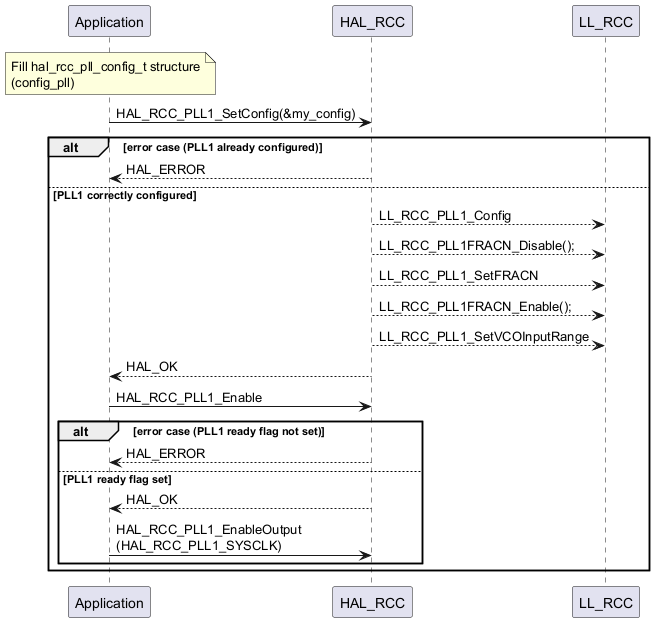Image resolution: width=655 pixels, height=622 pixels.
Task: Select the bottom Application participant box
Action: pos(109,602)
